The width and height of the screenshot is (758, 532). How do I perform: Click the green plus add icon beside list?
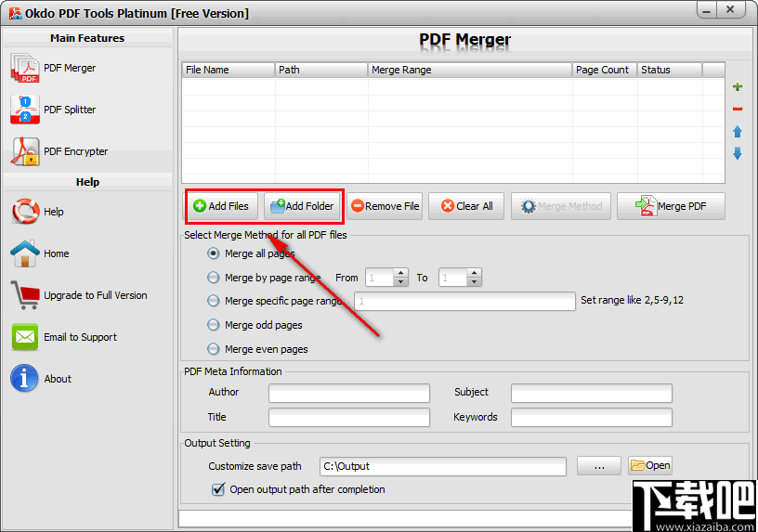tap(738, 86)
